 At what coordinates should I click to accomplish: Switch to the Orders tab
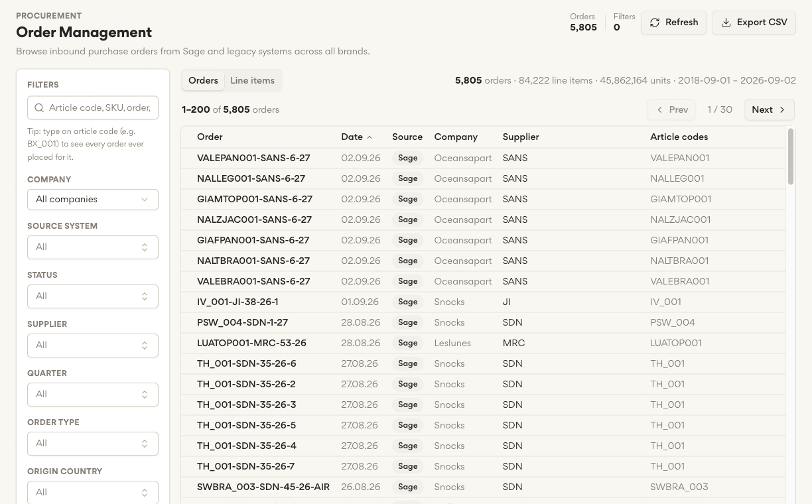pyautogui.click(x=203, y=80)
